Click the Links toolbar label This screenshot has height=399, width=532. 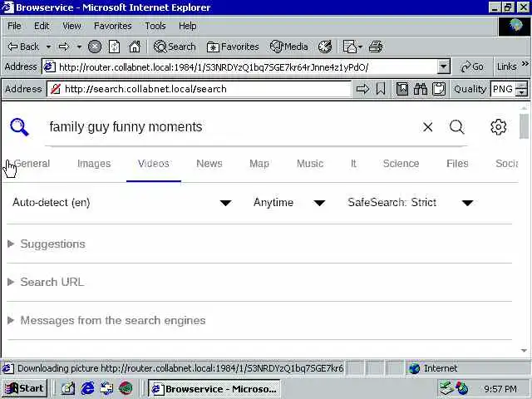point(506,66)
